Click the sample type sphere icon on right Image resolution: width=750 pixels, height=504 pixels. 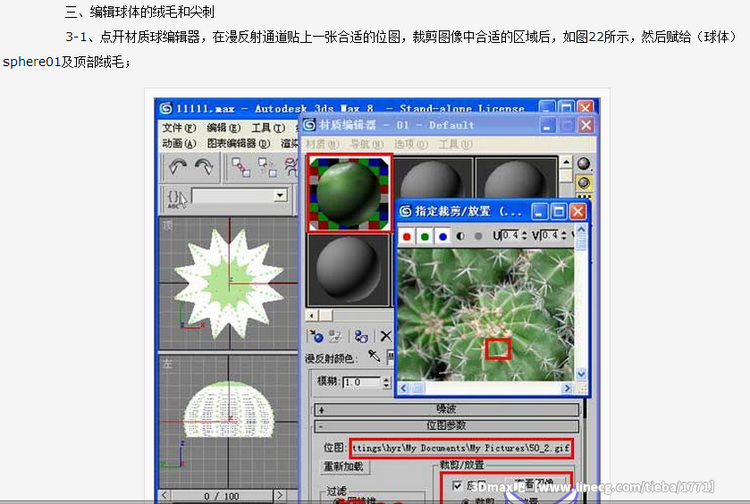583,164
